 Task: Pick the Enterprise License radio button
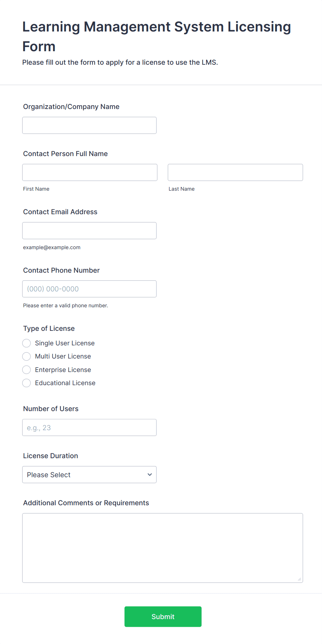pyautogui.click(x=27, y=370)
